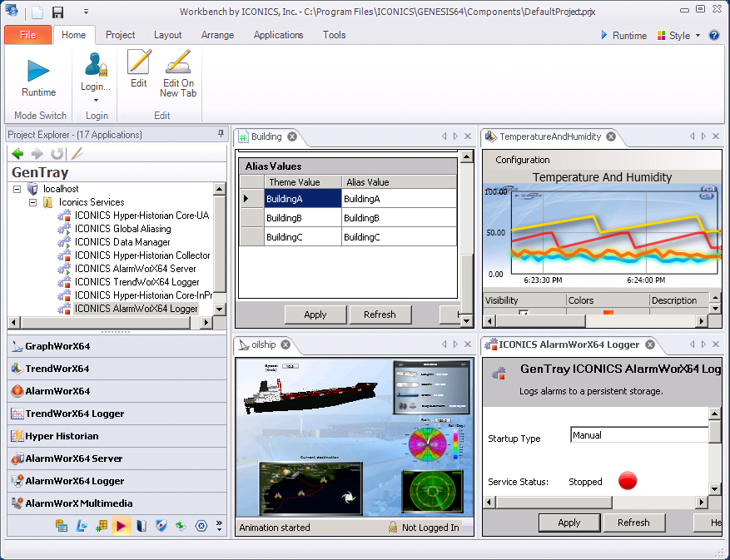The width and height of the screenshot is (730, 560).
Task: Click Refresh in AlarmWorX64 Logger panel
Action: [633, 523]
